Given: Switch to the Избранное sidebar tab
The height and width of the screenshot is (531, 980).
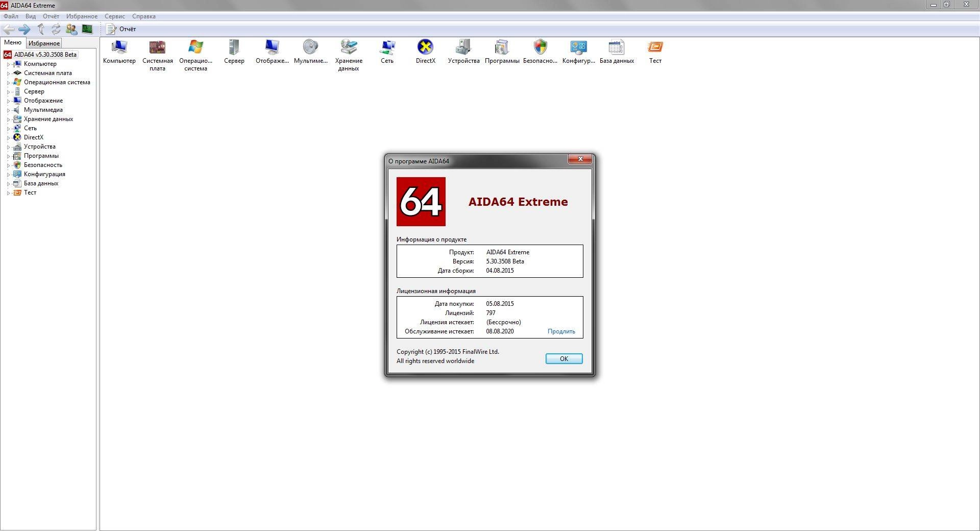Looking at the screenshot, I should (44, 43).
